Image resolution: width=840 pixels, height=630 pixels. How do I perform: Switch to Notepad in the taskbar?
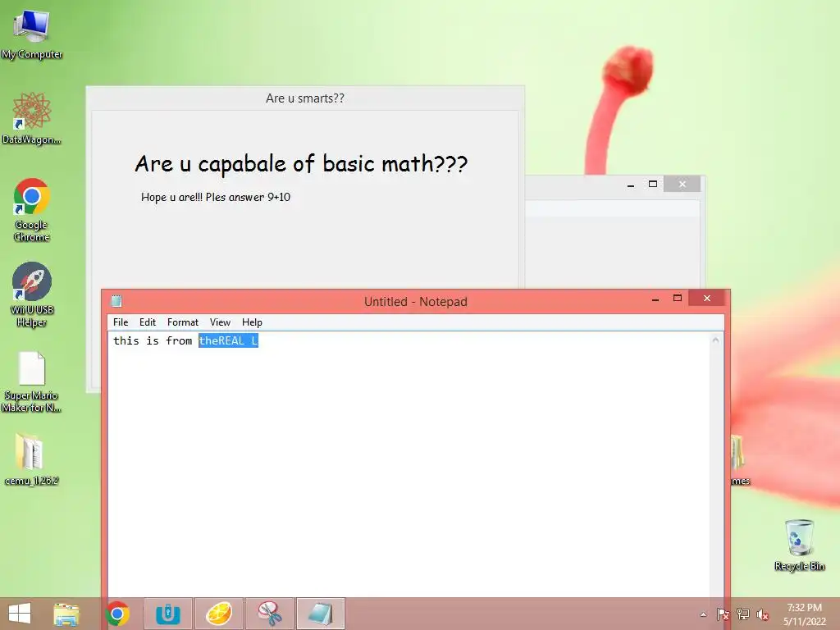tap(321, 614)
